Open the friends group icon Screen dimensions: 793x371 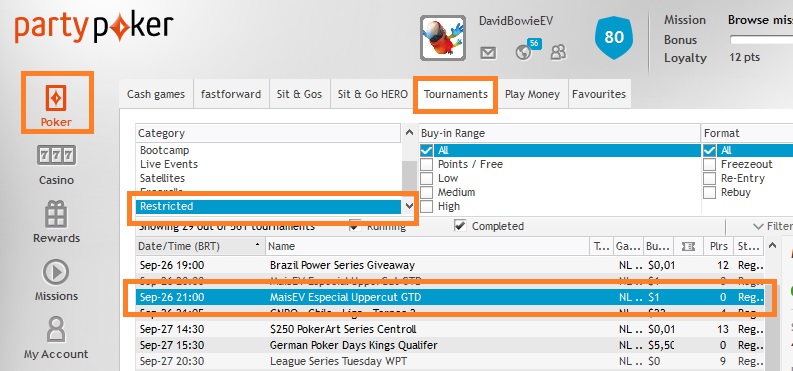tap(558, 52)
